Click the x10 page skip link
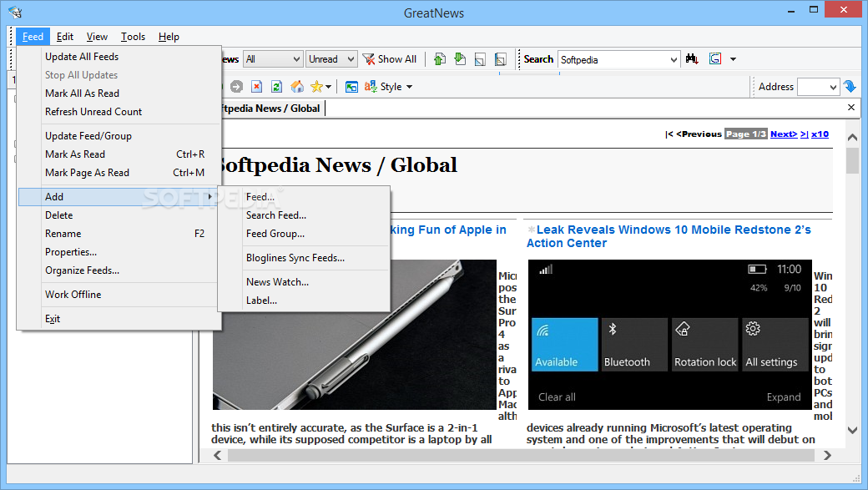The image size is (868, 490). pyautogui.click(x=820, y=134)
